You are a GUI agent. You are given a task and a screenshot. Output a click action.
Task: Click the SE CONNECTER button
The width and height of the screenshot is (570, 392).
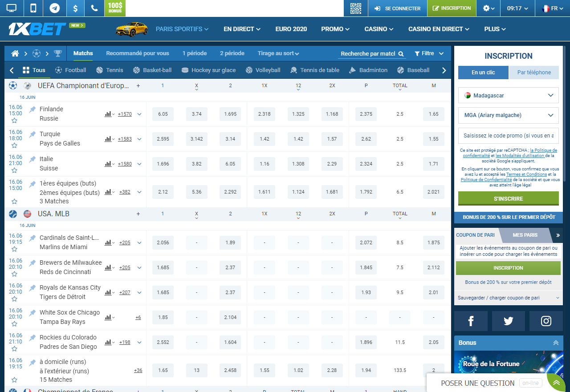(x=397, y=8)
